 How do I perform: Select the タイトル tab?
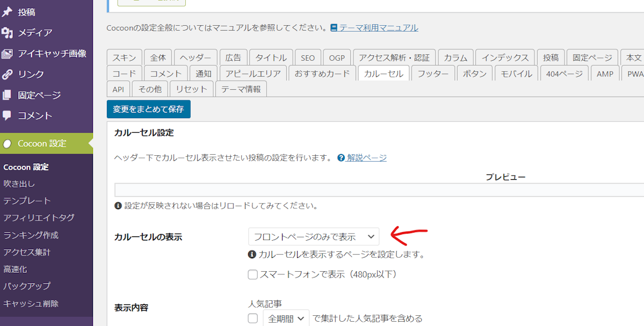click(x=271, y=57)
